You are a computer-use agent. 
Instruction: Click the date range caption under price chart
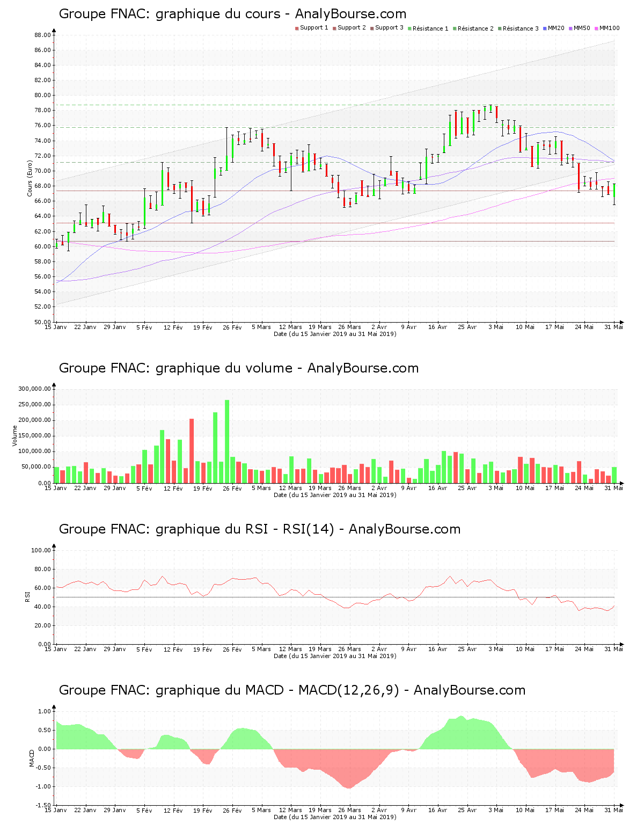(x=335, y=334)
